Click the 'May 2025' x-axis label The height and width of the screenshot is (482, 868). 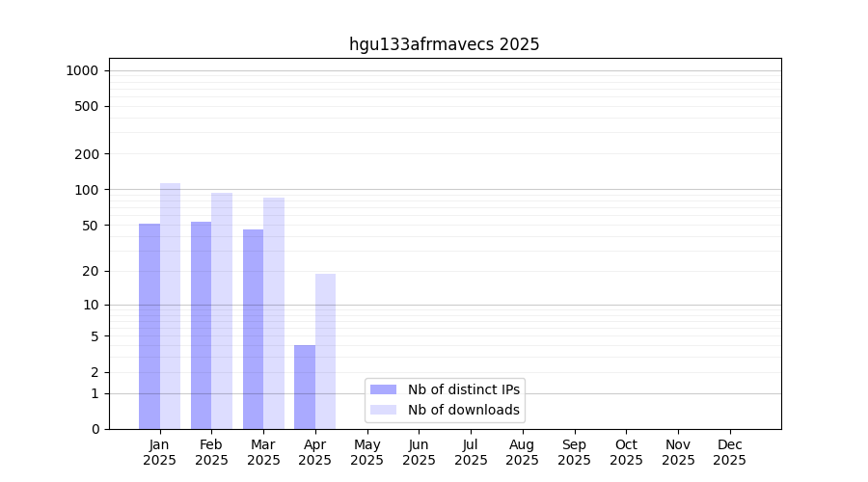[367, 452]
